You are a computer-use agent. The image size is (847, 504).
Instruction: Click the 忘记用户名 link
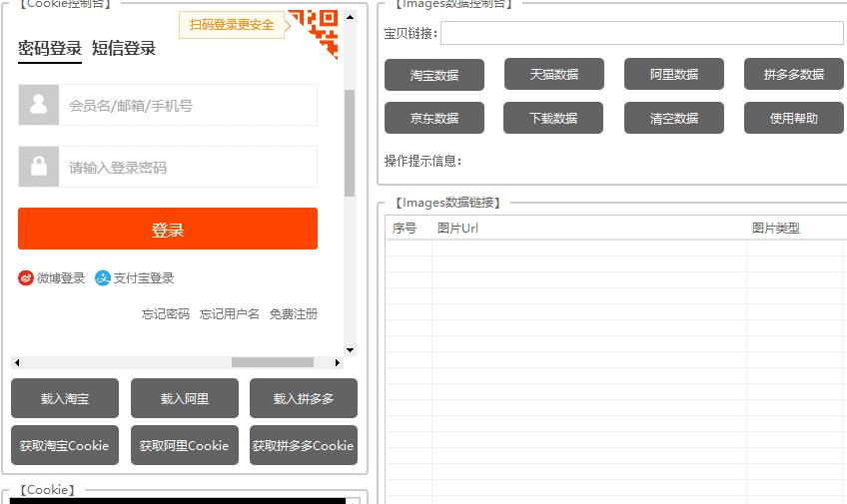[230, 314]
